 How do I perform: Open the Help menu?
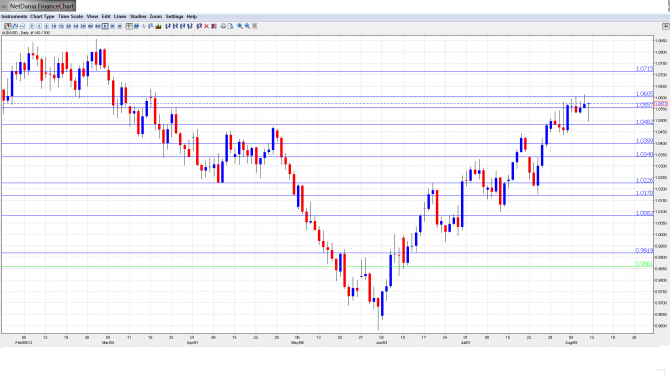point(192,16)
